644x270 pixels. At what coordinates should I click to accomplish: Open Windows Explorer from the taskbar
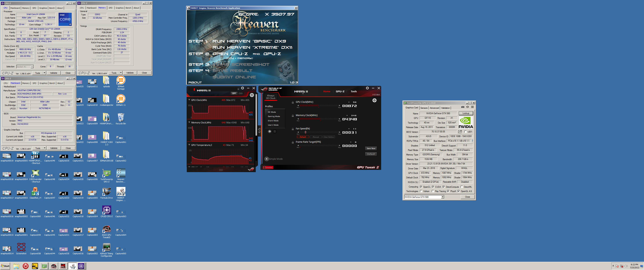coord(16,266)
